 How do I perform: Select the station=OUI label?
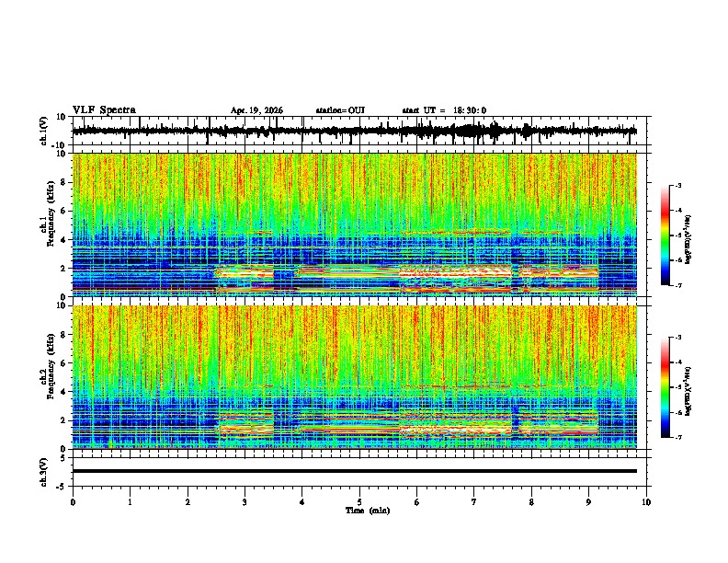pos(340,110)
